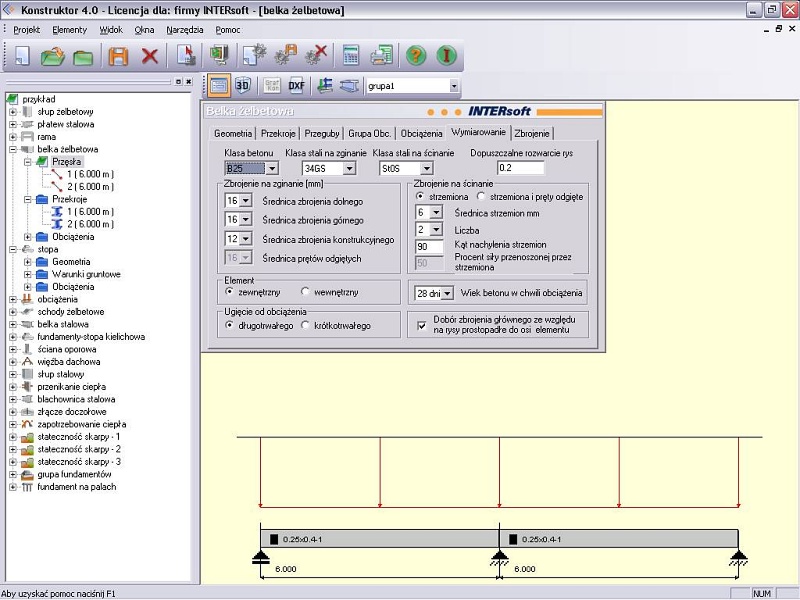
Task: Uncheck the 'Dobór zbrojenia głównego' checkbox
Action: tap(421, 324)
